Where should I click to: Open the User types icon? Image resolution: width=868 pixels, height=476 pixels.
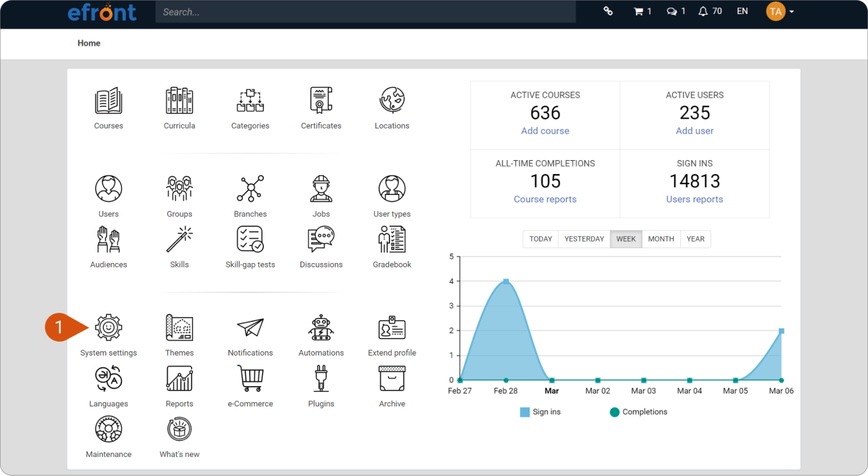(392, 189)
